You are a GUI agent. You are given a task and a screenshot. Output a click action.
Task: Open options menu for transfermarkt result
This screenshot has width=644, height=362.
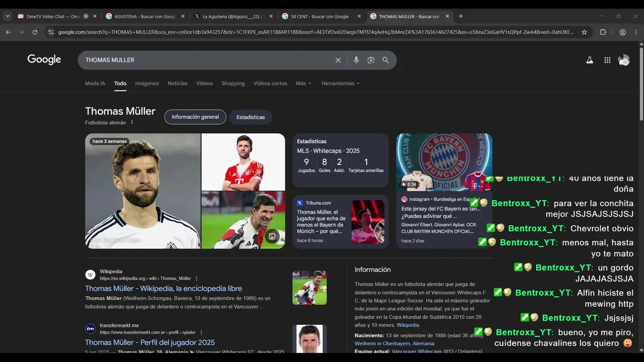[201, 332]
